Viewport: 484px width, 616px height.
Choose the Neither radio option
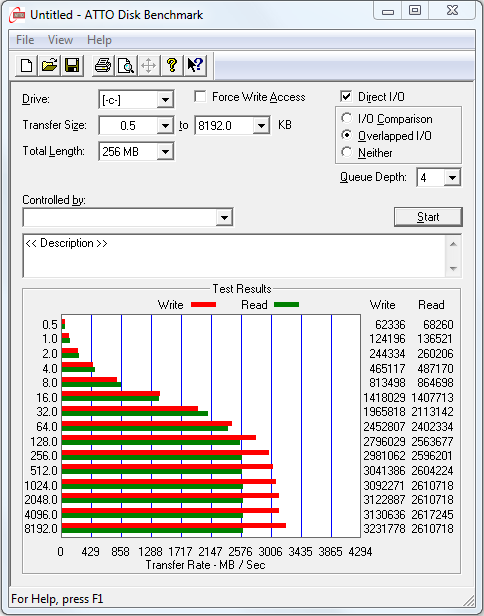[347, 152]
